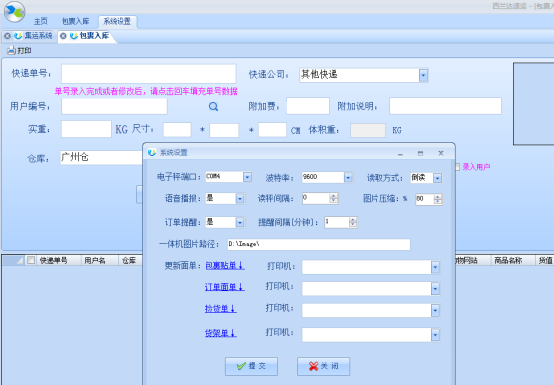
Task: Open the printer dropdown for 包裹贴单
Action: (x=435, y=267)
